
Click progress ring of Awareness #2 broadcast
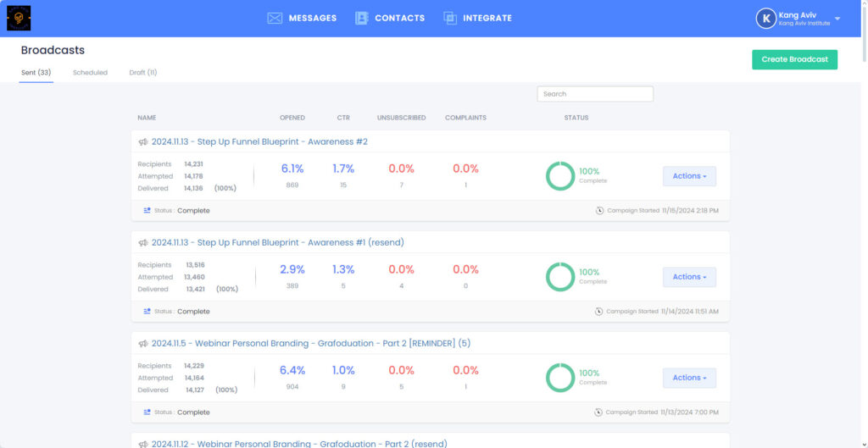pos(560,176)
